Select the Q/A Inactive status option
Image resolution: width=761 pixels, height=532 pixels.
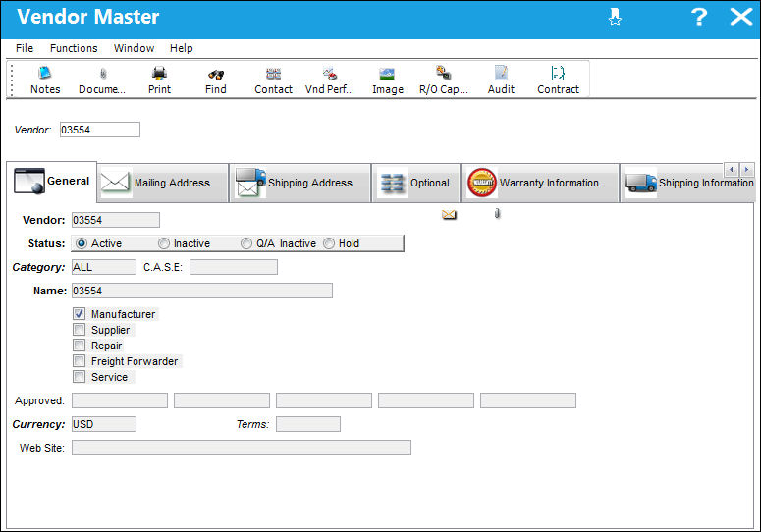coord(246,243)
